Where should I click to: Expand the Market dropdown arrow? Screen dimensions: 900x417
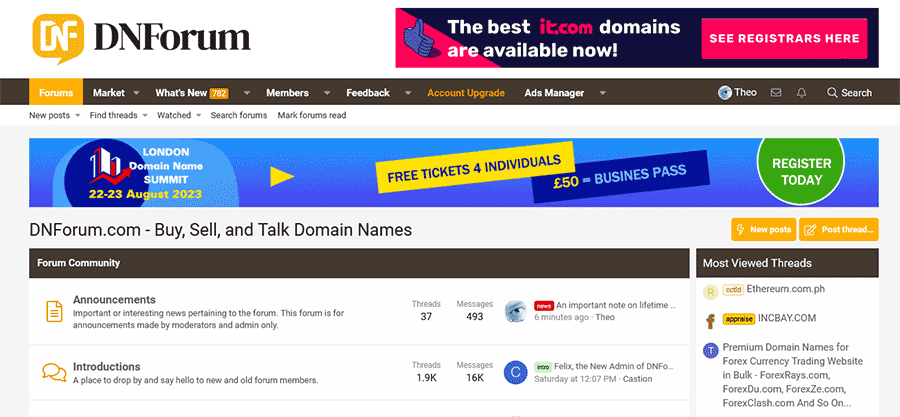(x=137, y=93)
